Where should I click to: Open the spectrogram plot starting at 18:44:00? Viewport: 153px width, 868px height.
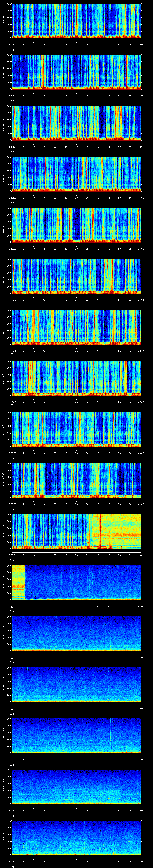76,787
